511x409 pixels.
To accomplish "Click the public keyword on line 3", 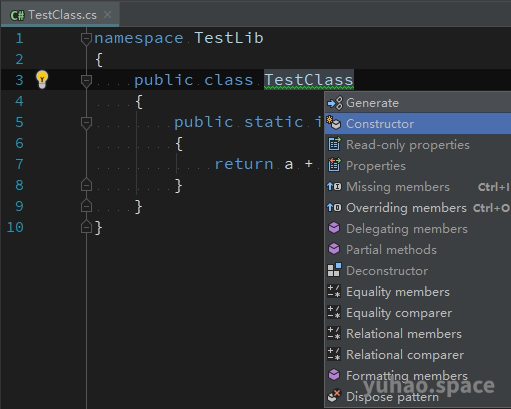I will [163, 80].
